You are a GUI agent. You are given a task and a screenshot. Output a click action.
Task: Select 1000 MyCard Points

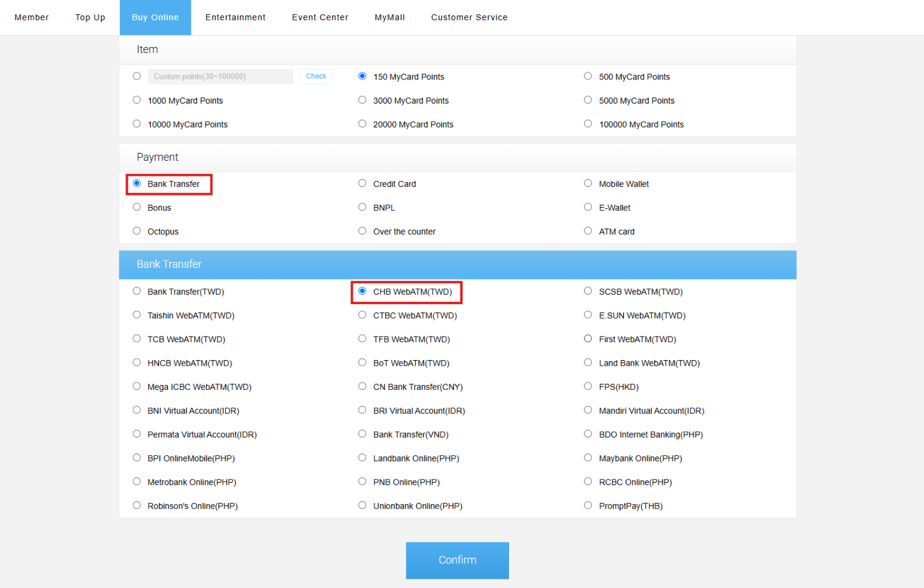137,100
